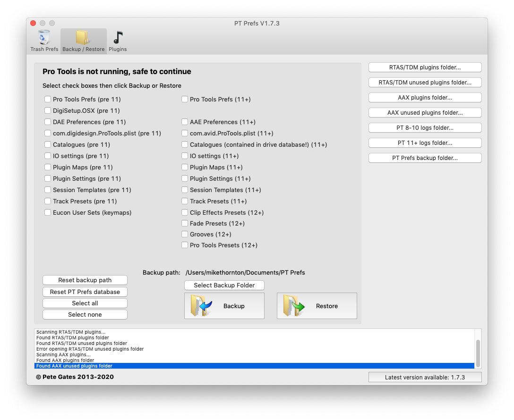
Task: Check Pro Tools Prefs (11+)
Action: pyautogui.click(x=185, y=99)
